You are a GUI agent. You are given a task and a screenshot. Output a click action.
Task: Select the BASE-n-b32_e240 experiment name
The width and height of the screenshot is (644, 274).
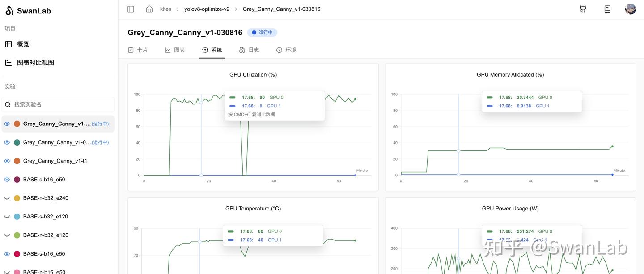pyautogui.click(x=46, y=198)
